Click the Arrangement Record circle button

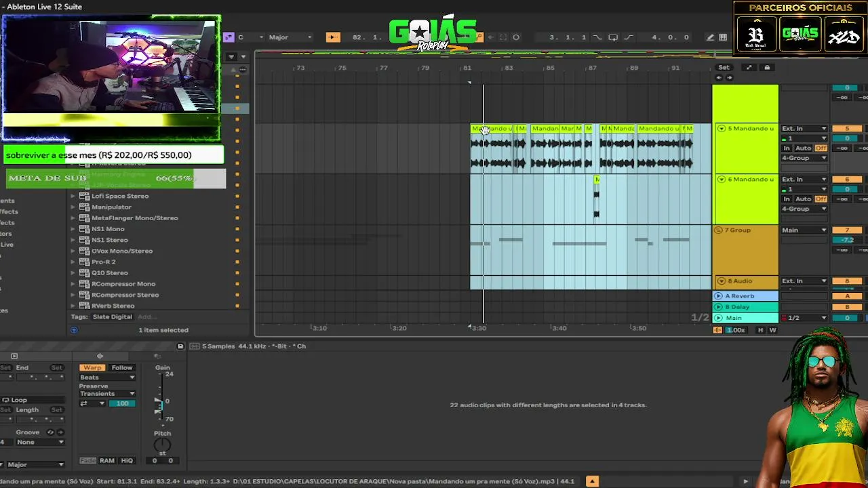pyautogui.click(x=516, y=37)
